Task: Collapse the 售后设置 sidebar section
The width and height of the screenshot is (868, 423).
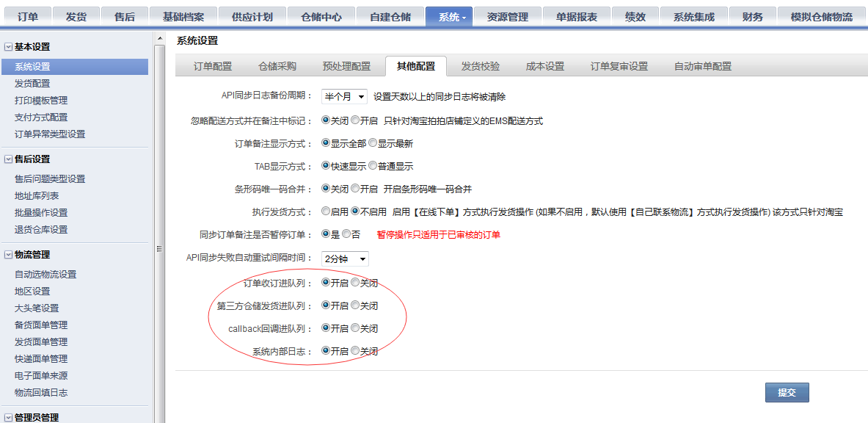Action: [x=8, y=159]
